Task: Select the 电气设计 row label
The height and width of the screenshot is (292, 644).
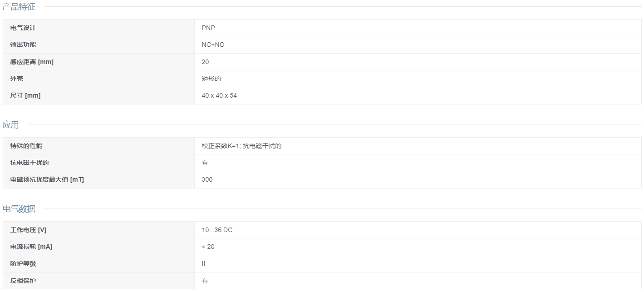Action: coord(23,28)
